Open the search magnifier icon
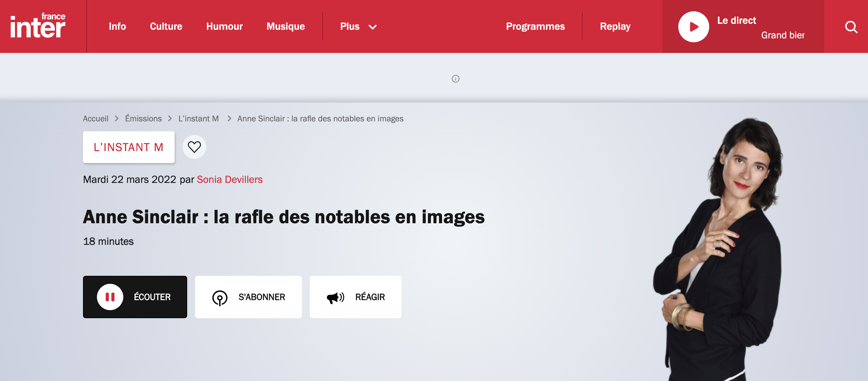Image resolution: width=868 pixels, height=381 pixels. [x=851, y=27]
